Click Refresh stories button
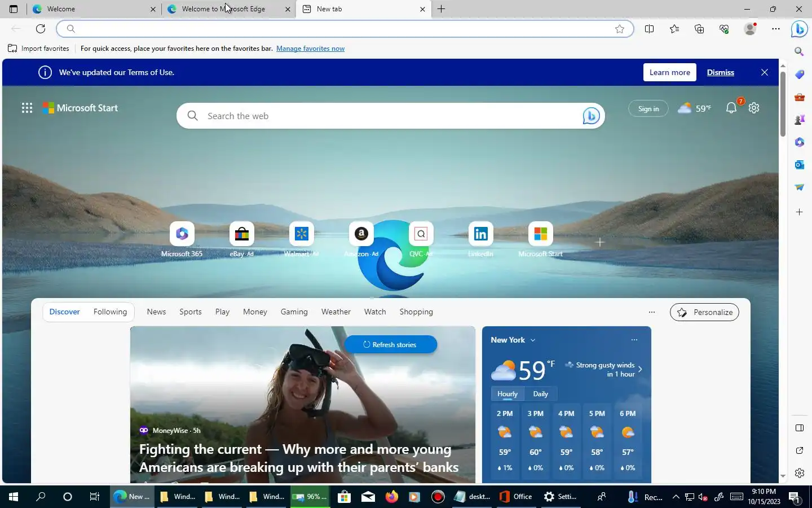 390,344
